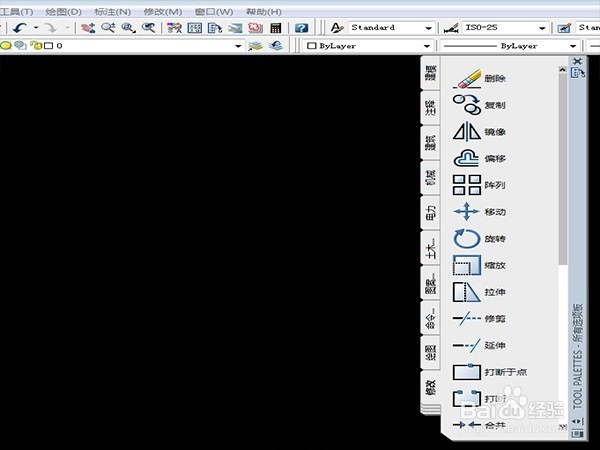Image resolution: width=600 pixels, height=450 pixels.
Task: Open the Dimension Style icon
Action: pyautogui.click(x=451, y=28)
